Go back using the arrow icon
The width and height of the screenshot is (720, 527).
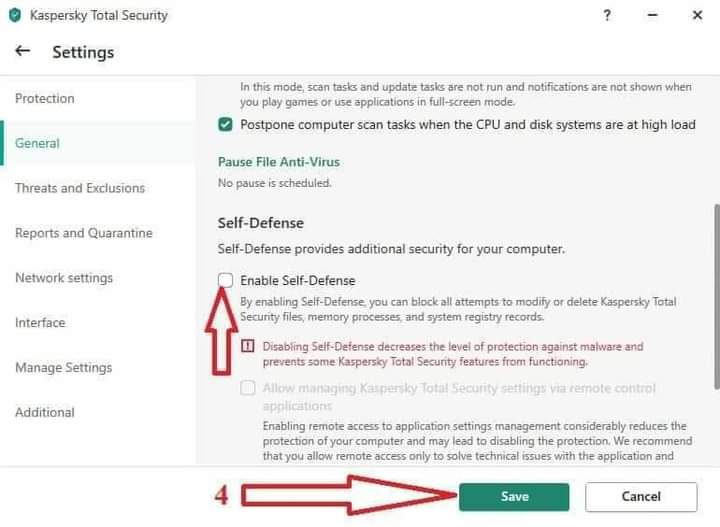click(x=22, y=51)
